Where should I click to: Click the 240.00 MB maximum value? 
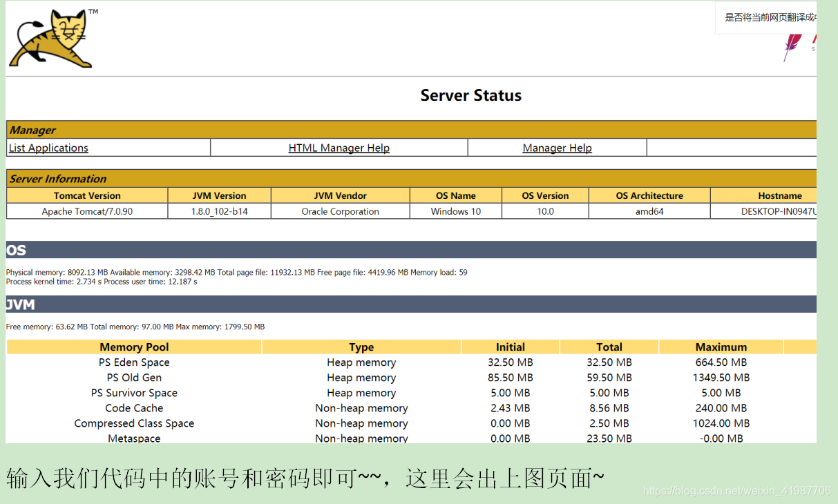point(721,408)
